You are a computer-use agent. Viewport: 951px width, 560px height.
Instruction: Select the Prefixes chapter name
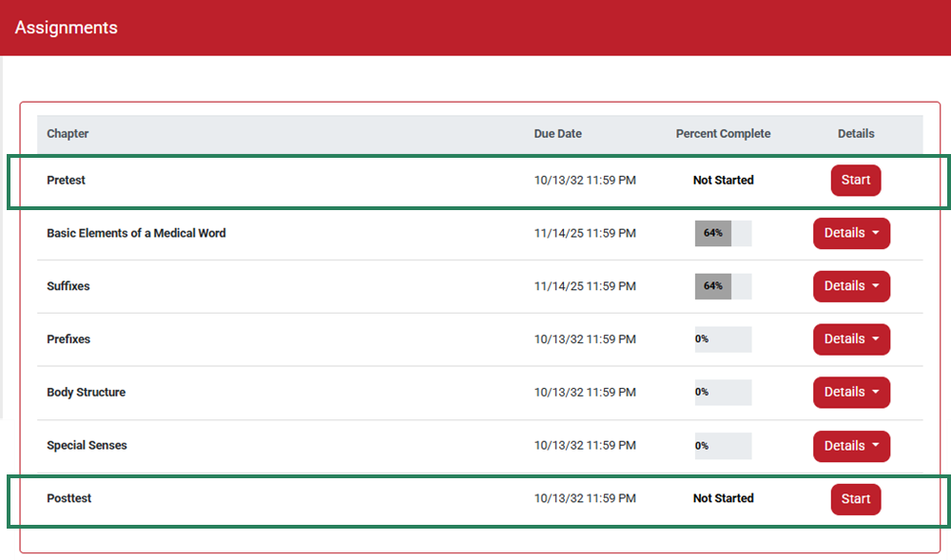click(67, 339)
